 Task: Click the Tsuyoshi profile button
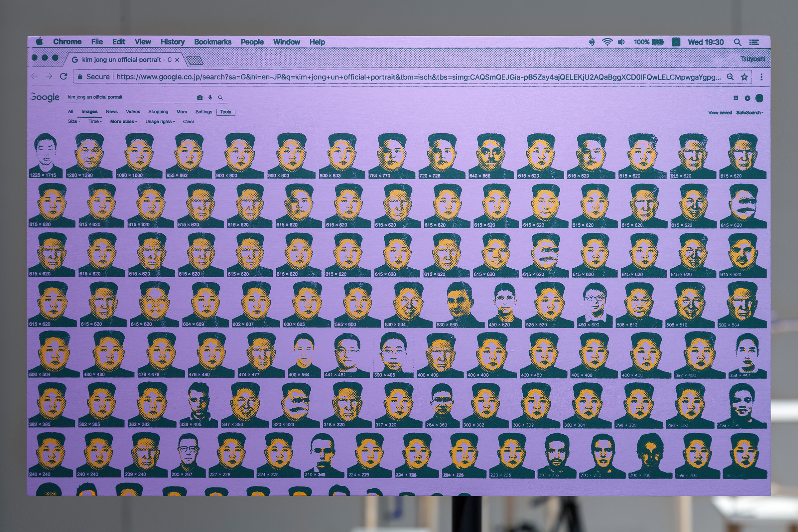[x=752, y=59]
